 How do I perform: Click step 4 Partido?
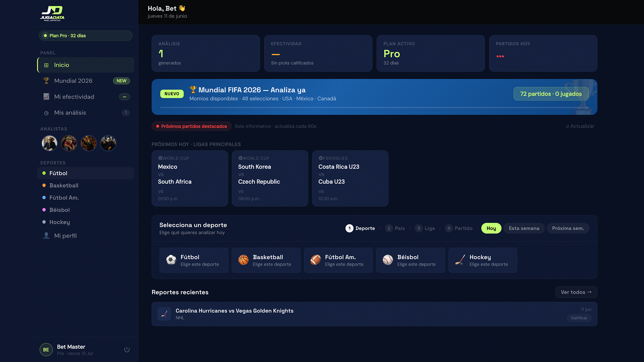click(459, 228)
